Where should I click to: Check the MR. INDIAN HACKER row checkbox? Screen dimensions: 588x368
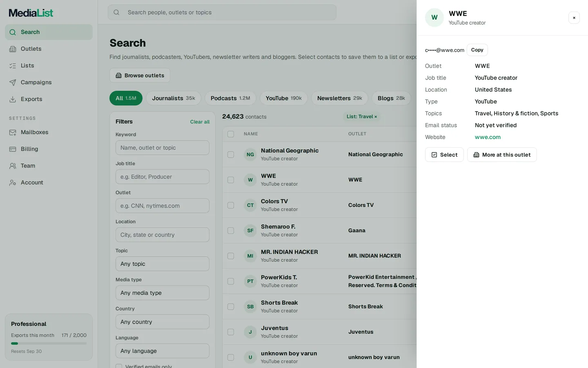click(231, 256)
